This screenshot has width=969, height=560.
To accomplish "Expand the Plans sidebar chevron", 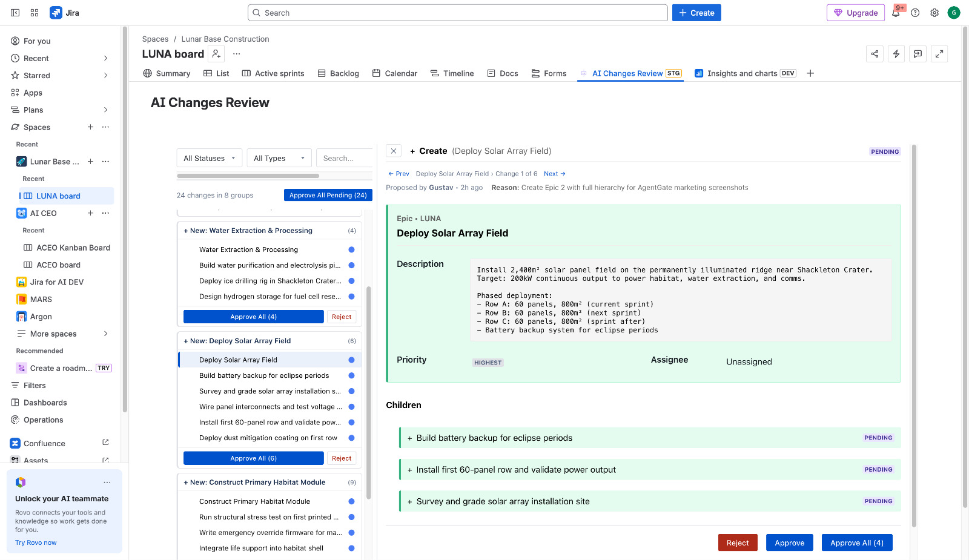I will point(105,110).
